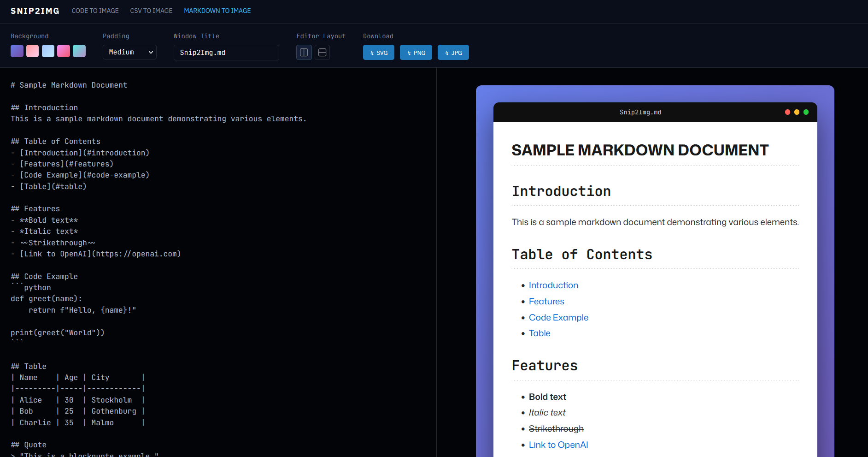868x457 pixels.
Task: Click the '- **Bold text**' editor line
Action: pos(44,220)
